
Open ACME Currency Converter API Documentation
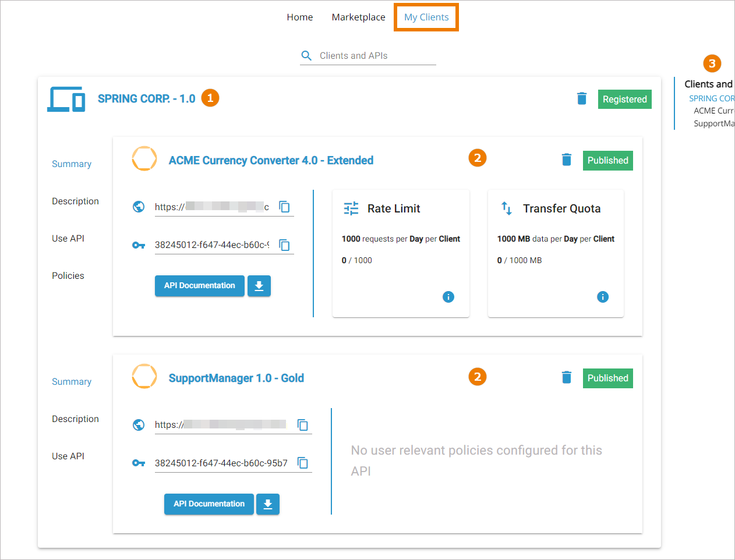coord(199,286)
